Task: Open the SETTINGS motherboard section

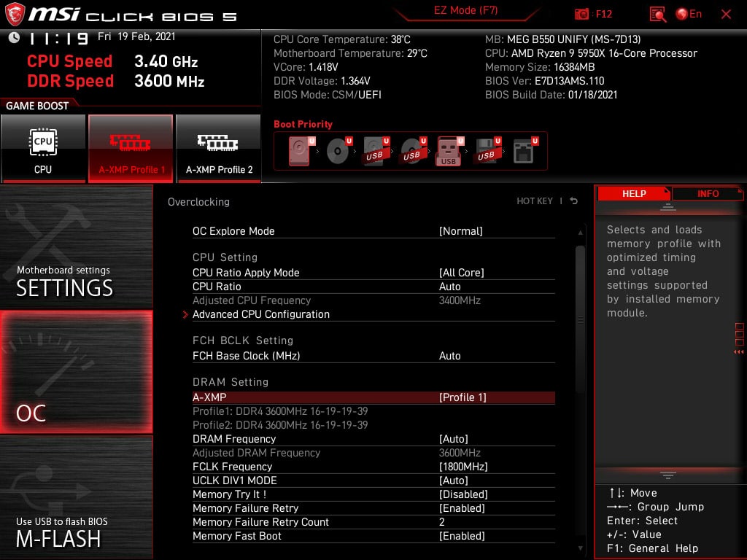Action: pyautogui.click(x=76, y=246)
